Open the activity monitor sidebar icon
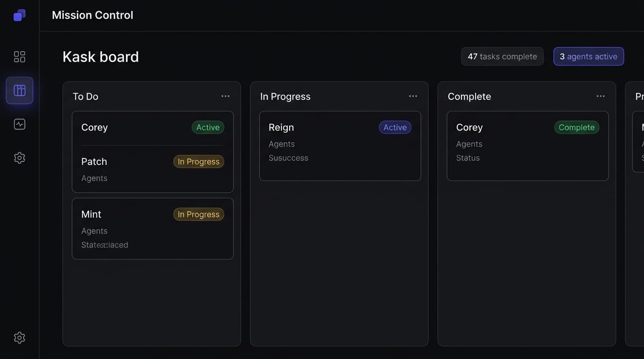 pos(20,124)
